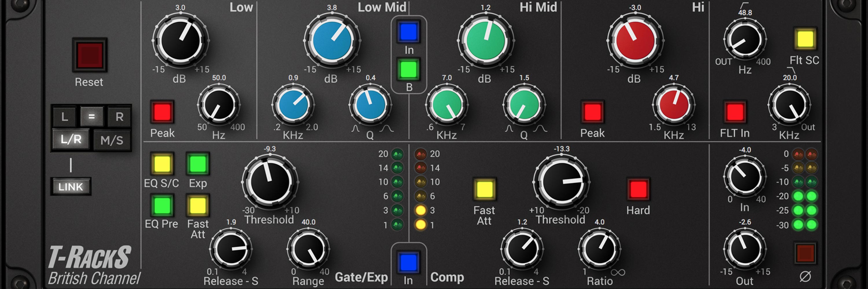Toggle the EQ In blue switch
The height and width of the screenshot is (289, 868).
[x=408, y=32]
